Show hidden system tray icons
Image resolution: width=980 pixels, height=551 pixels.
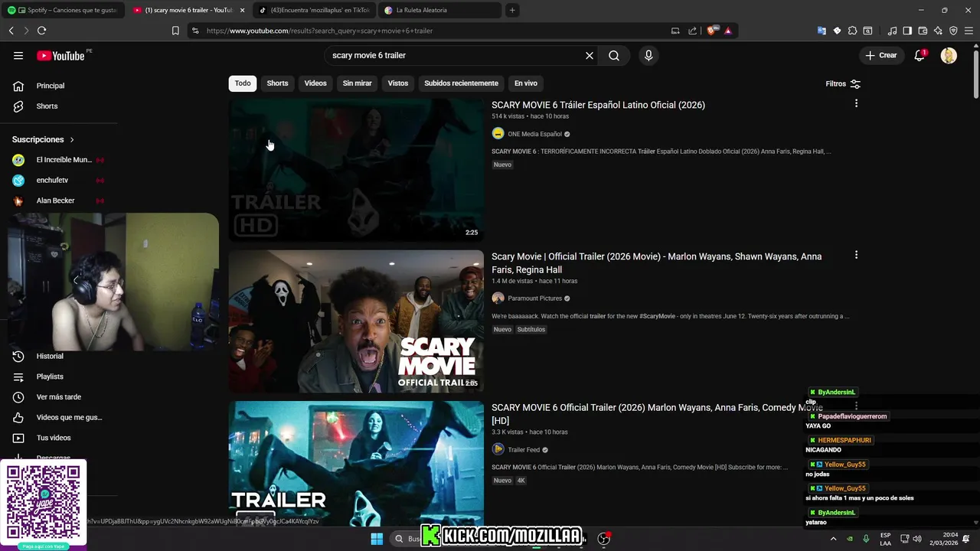833,539
